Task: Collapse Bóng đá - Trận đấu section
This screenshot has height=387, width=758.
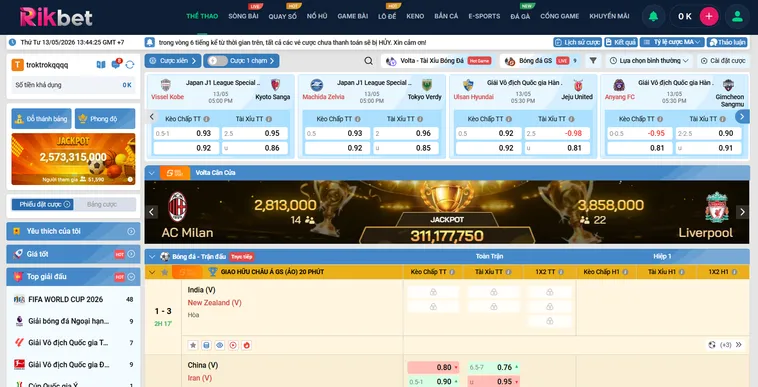Action: point(152,257)
